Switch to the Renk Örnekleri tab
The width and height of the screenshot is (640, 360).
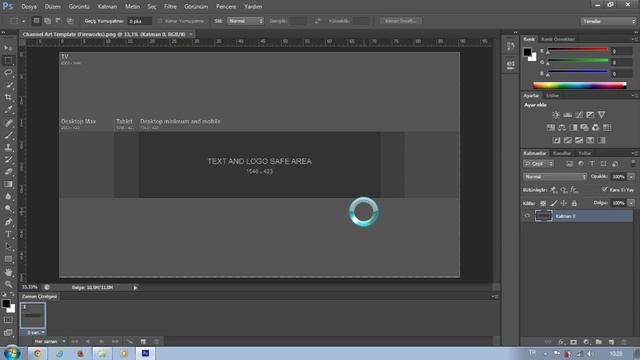coord(558,39)
